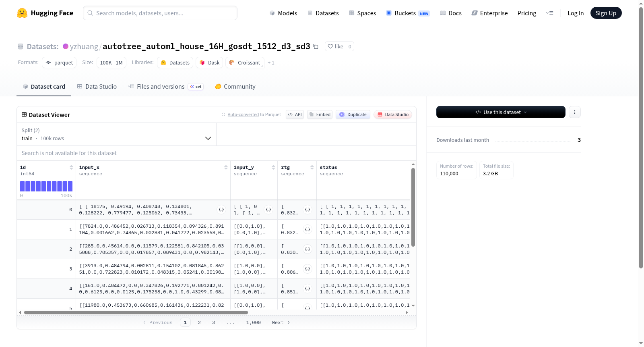Switch to the Dataset card tab
The image size is (644, 347).
[x=43, y=87]
